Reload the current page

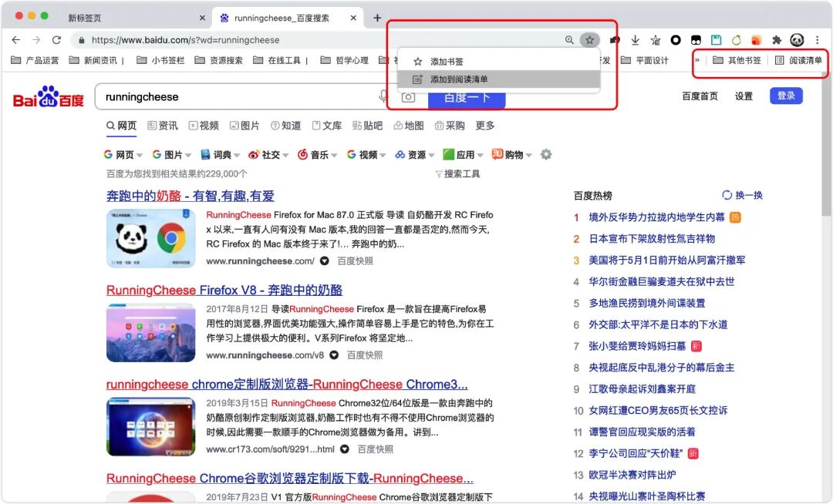56,40
